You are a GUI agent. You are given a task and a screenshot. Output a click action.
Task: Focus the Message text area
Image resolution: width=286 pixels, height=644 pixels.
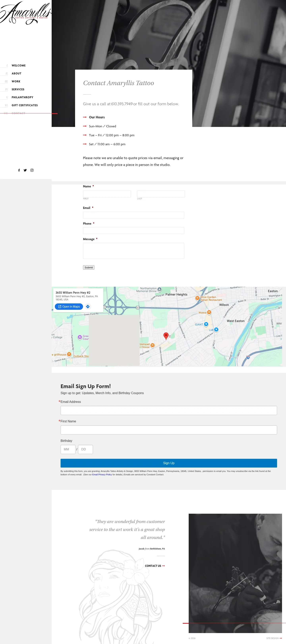pyautogui.click(x=133, y=251)
